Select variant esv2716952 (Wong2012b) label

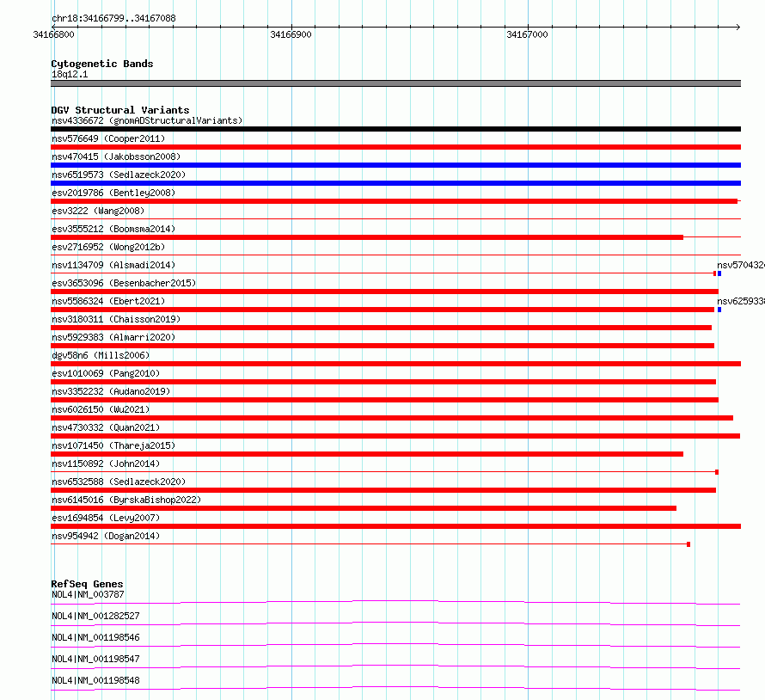pyautogui.click(x=108, y=247)
